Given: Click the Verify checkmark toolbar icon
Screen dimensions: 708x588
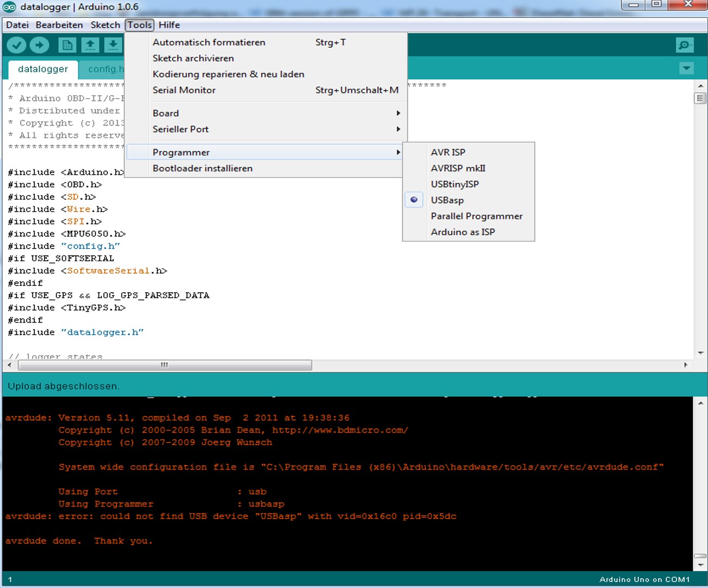Looking at the screenshot, I should coord(16,45).
